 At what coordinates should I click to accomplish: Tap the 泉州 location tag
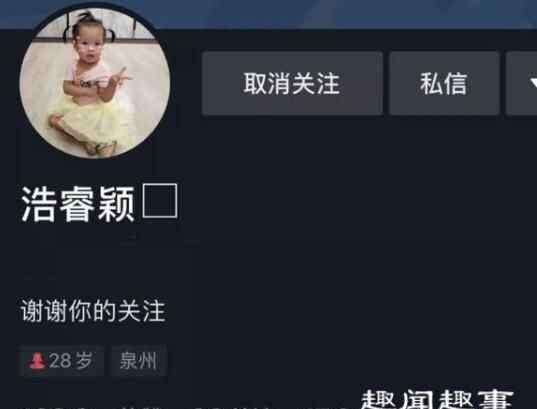(139, 361)
